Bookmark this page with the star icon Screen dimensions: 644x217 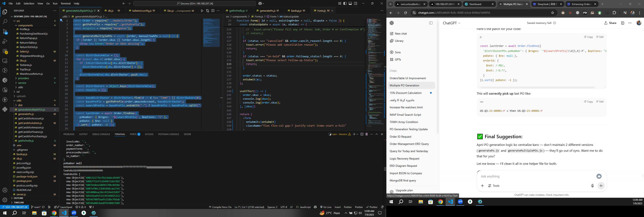[553, 13]
